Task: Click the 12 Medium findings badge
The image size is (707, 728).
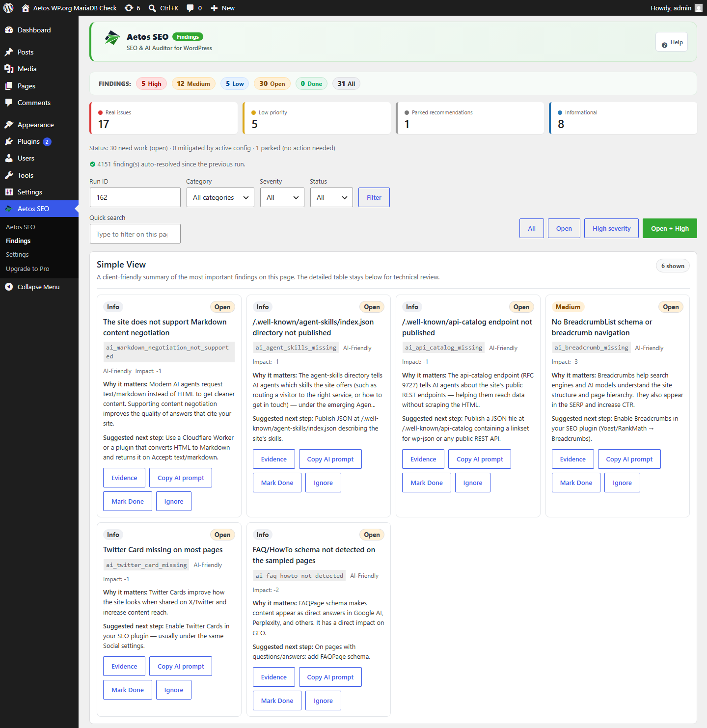Action: click(x=193, y=83)
